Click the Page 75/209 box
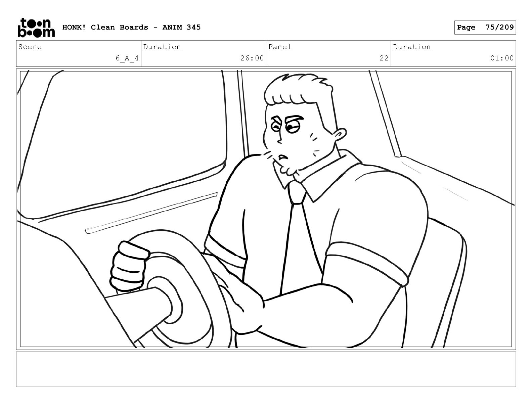The height and width of the screenshot is (411, 532). [x=485, y=28]
